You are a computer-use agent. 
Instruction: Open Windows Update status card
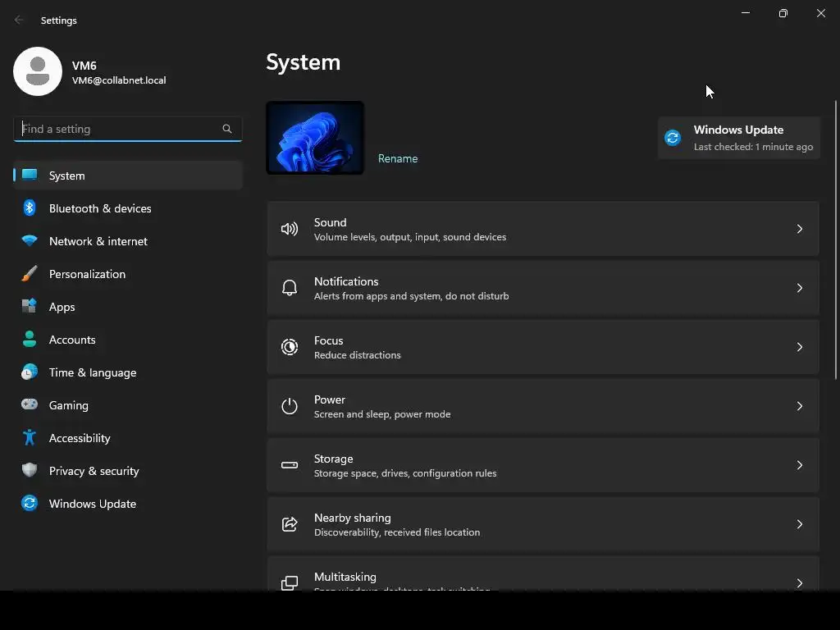point(738,138)
